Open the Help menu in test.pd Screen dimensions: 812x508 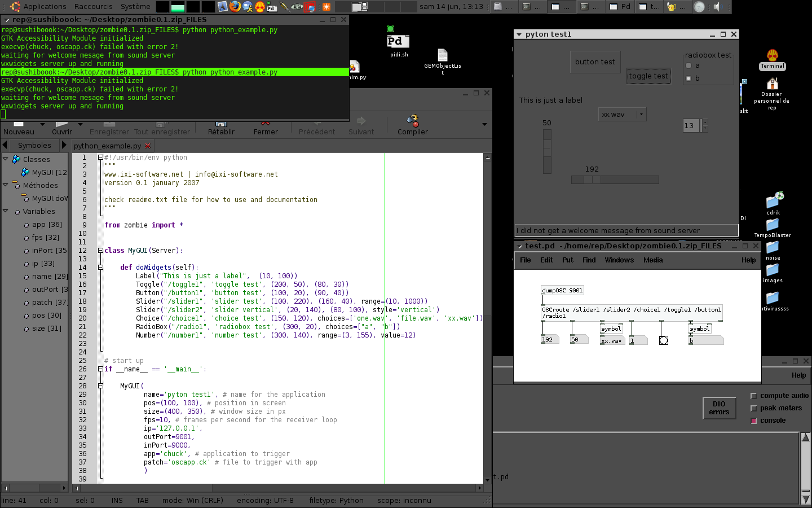(748, 260)
